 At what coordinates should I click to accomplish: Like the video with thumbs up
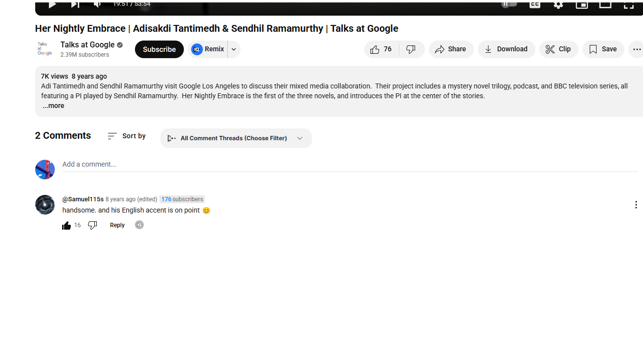(381, 49)
